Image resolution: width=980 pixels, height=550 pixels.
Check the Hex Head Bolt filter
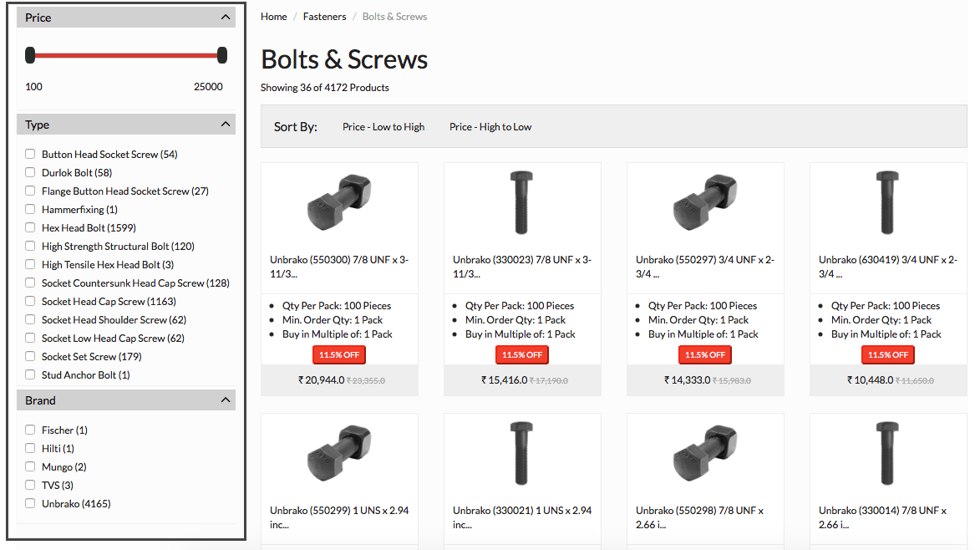point(30,227)
